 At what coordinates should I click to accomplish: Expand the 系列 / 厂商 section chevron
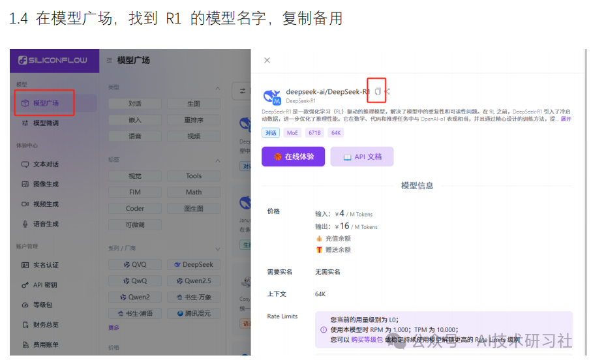(x=218, y=249)
